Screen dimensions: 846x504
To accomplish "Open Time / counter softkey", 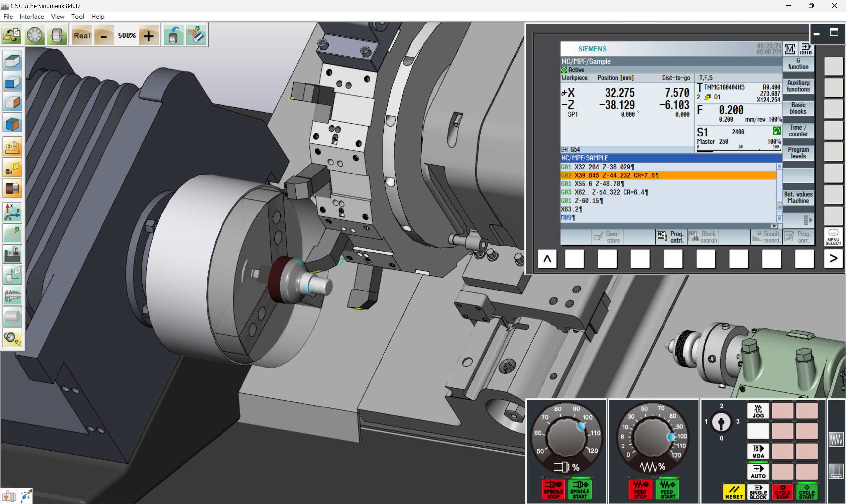I will pyautogui.click(x=798, y=131).
